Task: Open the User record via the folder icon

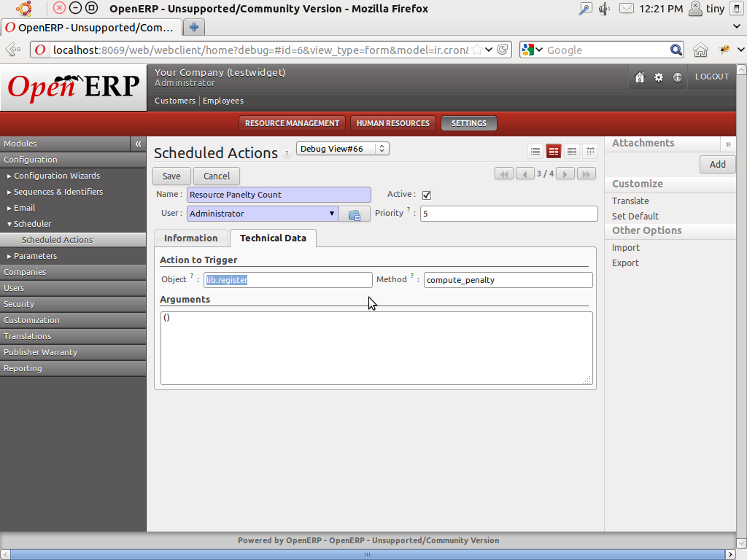Action: (355, 214)
